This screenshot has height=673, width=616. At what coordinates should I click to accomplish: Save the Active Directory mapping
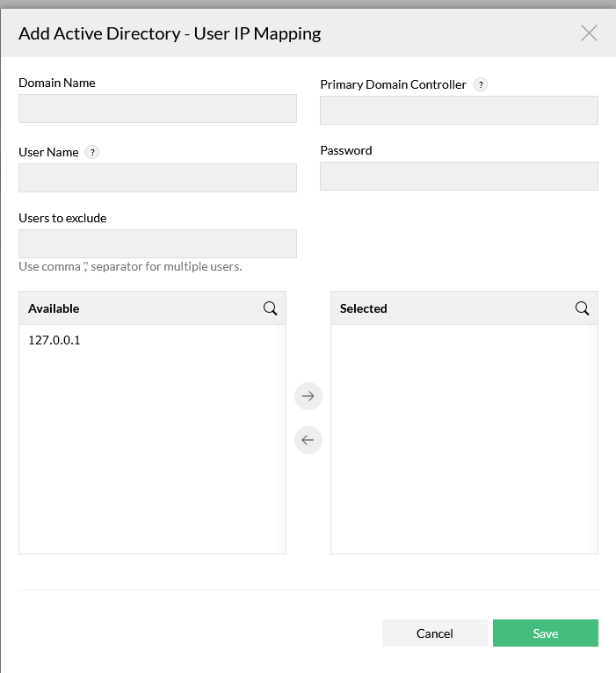pyautogui.click(x=545, y=633)
